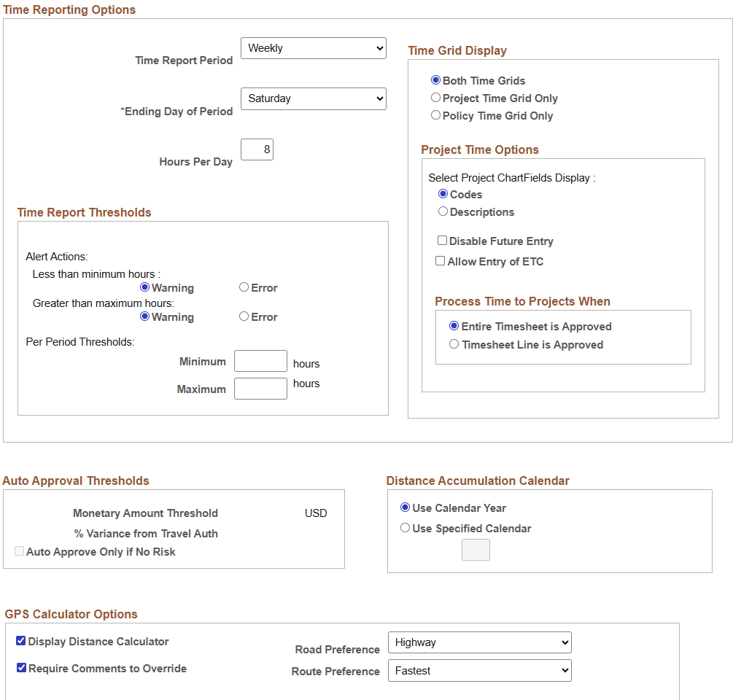
Task: Enable Disable Future Entry checkbox
Action: pos(442,240)
